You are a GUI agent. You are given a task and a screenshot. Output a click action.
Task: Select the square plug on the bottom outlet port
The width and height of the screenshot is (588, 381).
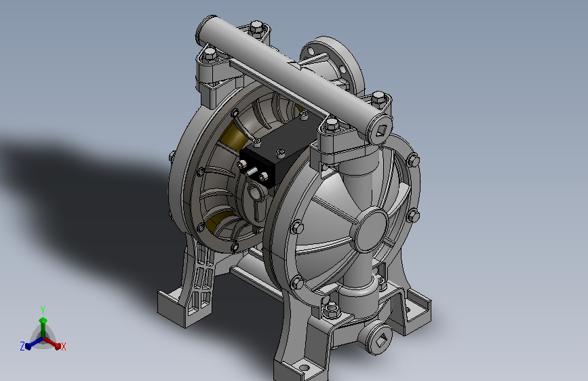point(382,341)
